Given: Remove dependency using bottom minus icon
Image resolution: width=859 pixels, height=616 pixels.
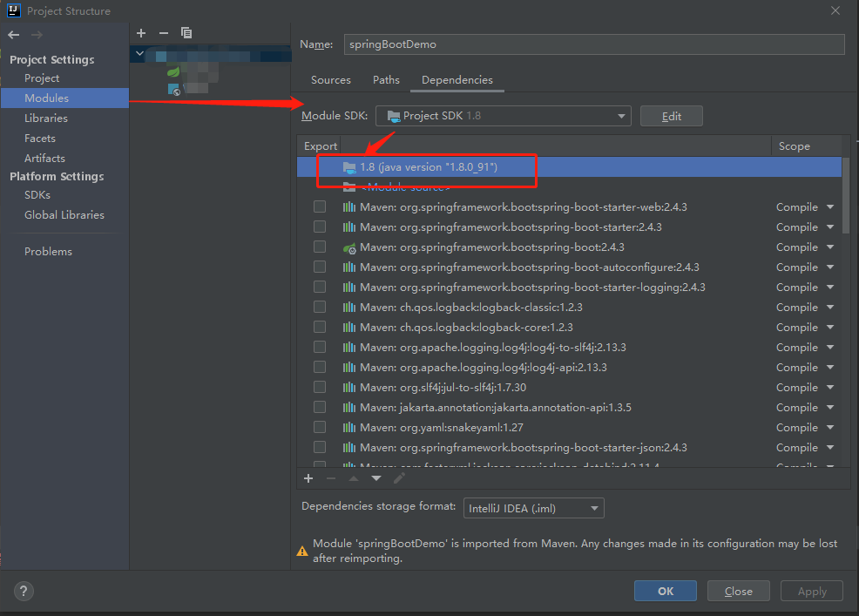Looking at the screenshot, I should click(331, 478).
